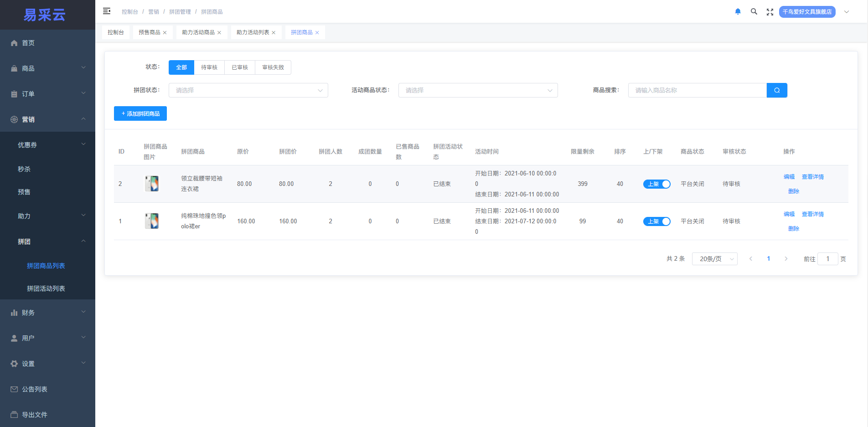Open the 订单 section in sidebar
The height and width of the screenshot is (427, 868).
point(27,93)
